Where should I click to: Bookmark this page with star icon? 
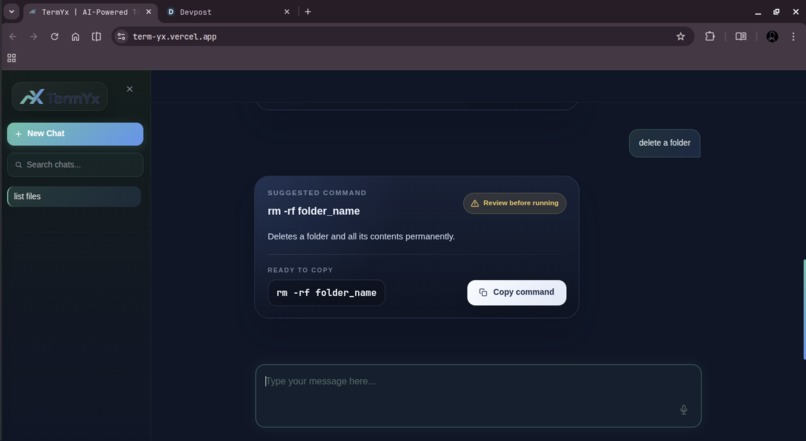[681, 36]
